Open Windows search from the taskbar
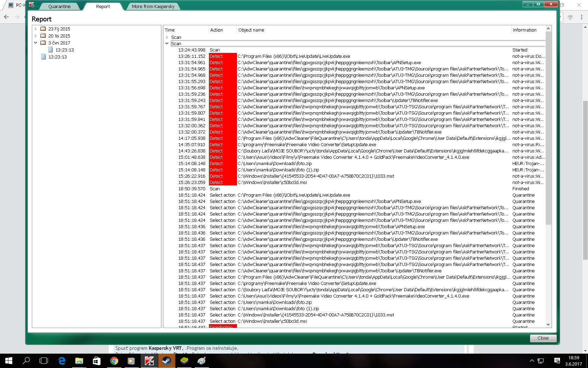Viewport: 588px width, 368px height. tap(26, 361)
